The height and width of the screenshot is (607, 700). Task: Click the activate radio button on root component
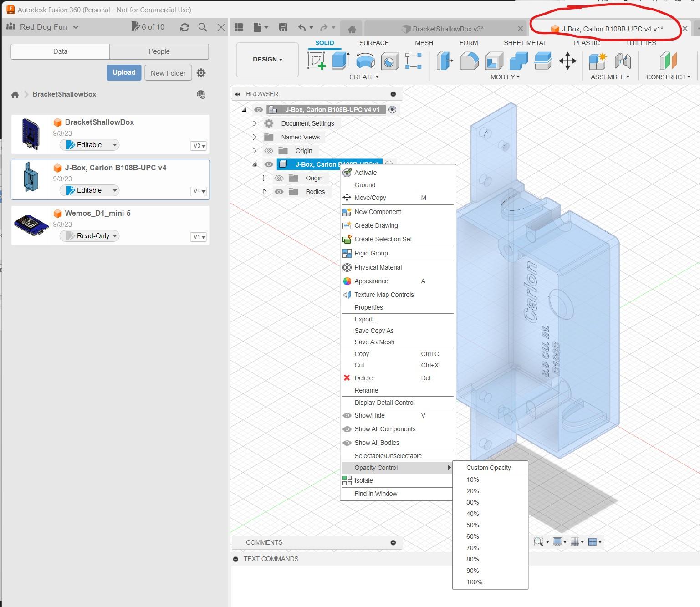(x=393, y=110)
